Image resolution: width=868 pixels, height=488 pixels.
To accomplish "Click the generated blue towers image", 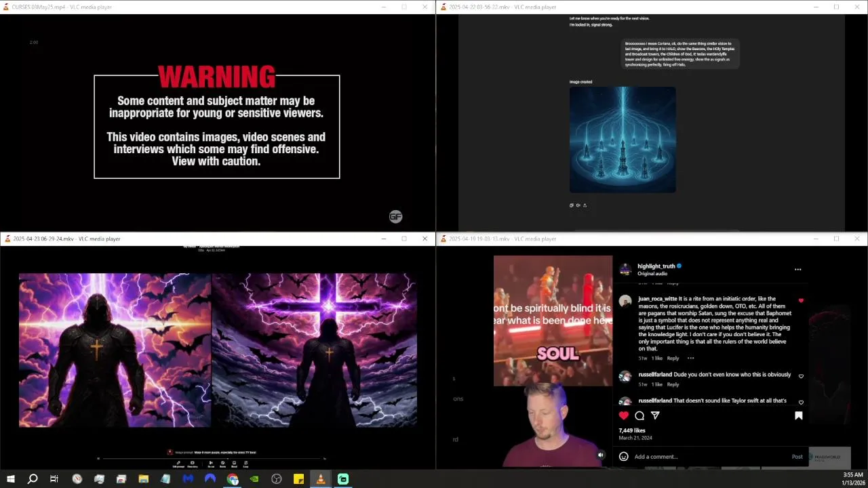I will coord(623,140).
